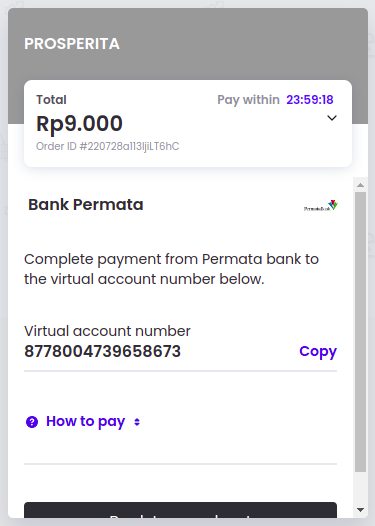The height and width of the screenshot is (526, 375).
Task: Click the Virtual account number label
Action: (107, 331)
